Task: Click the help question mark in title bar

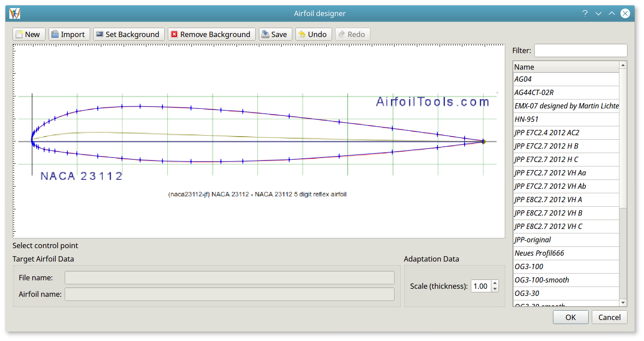Action: (x=585, y=13)
